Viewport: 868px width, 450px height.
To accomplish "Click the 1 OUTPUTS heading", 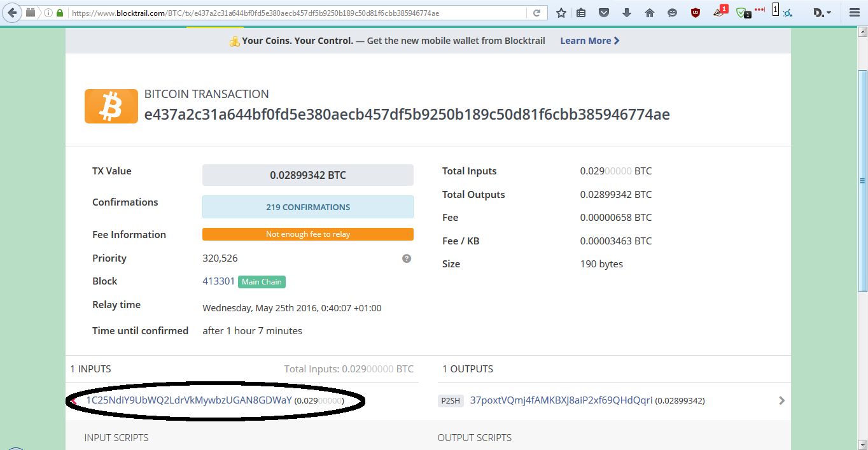I will pyautogui.click(x=468, y=369).
